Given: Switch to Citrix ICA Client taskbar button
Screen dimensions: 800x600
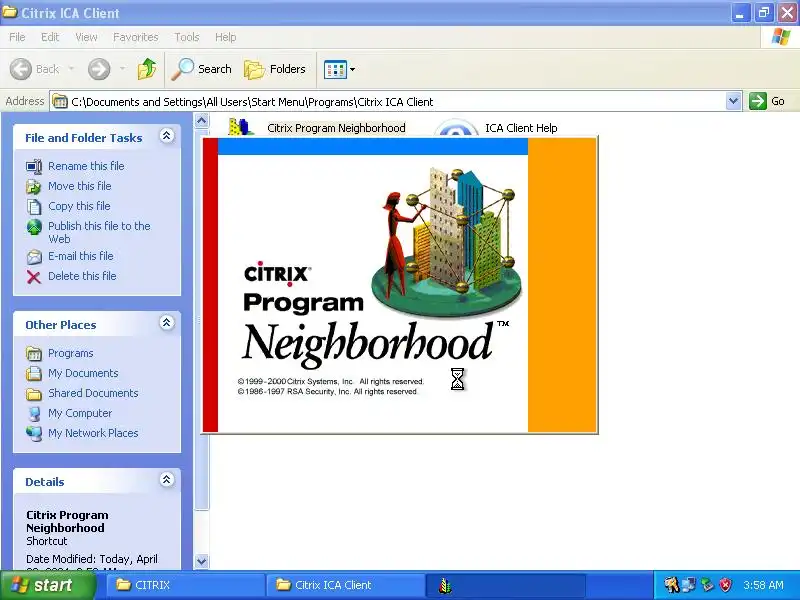Looking at the screenshot, I should point(345,585).
